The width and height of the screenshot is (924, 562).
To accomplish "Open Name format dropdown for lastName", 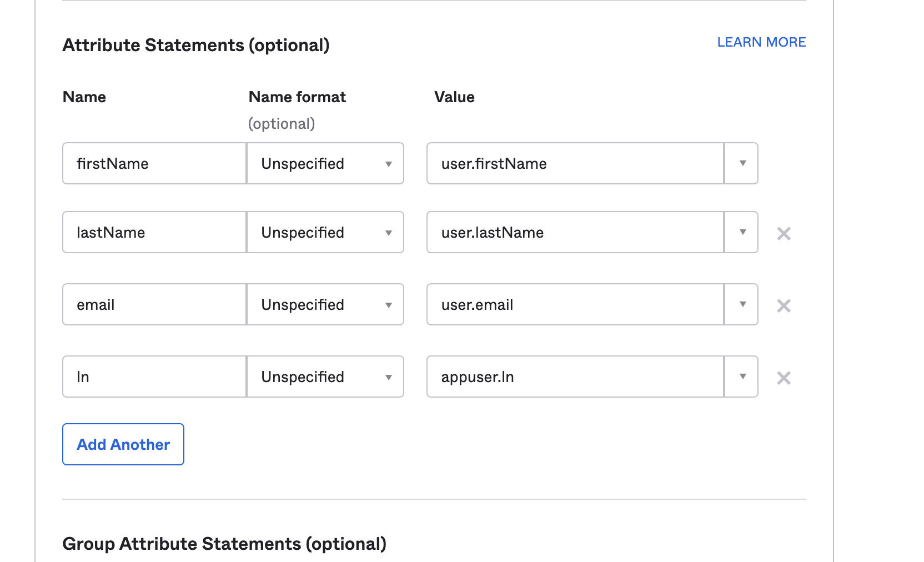I will (x=325, y=232).
